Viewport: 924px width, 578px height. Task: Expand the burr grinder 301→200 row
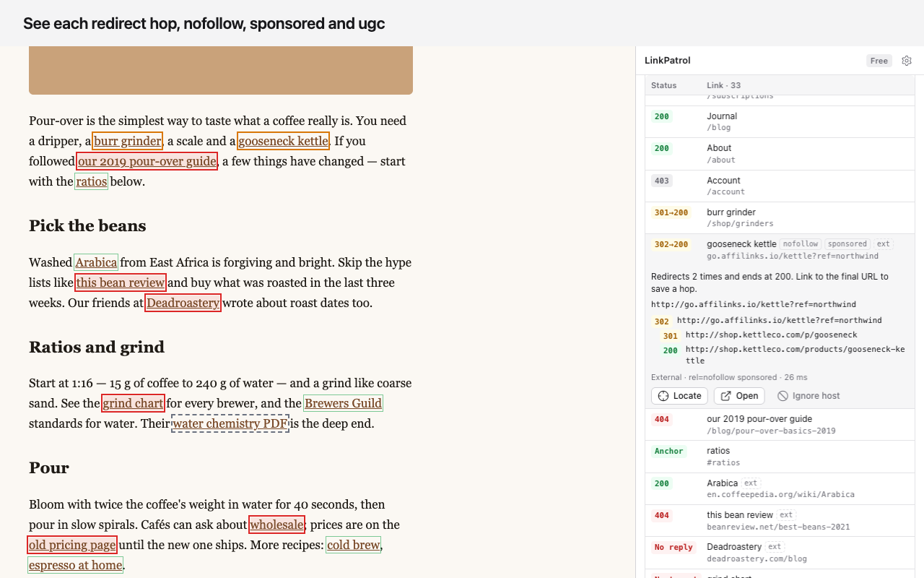click(x=780, y=217)
